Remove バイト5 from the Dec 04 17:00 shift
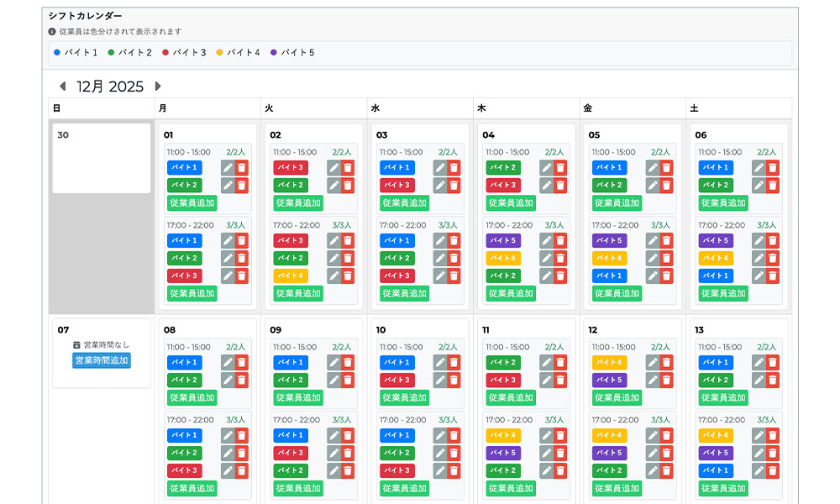Viewport: 840px width, 504px height. 560,240
